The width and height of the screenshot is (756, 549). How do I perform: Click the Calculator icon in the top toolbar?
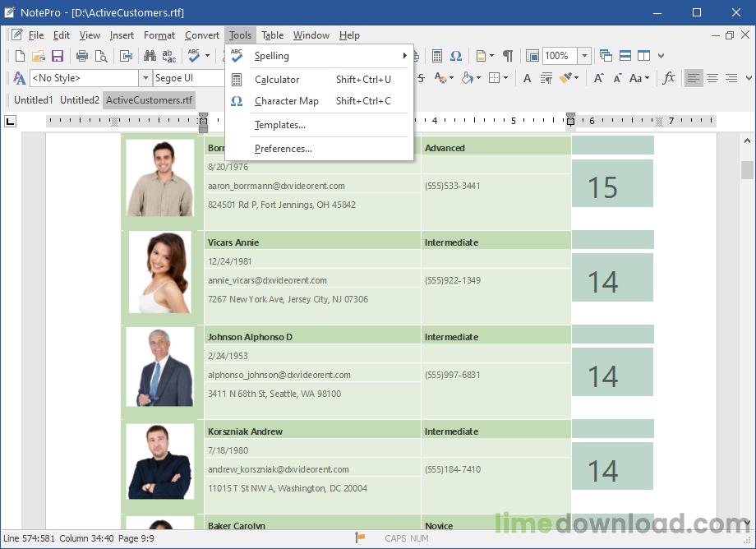point(437,56)
